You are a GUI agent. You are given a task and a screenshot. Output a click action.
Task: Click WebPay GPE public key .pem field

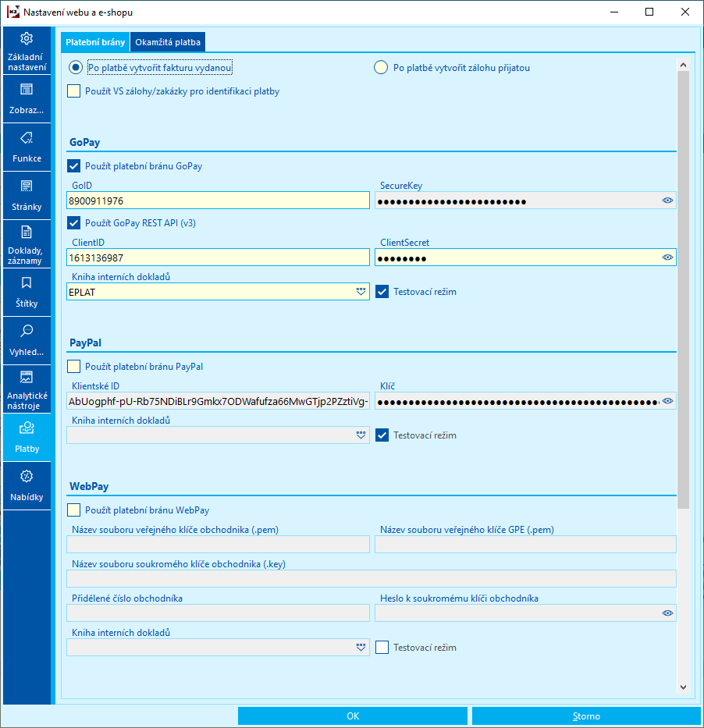(x=525, y=544)
